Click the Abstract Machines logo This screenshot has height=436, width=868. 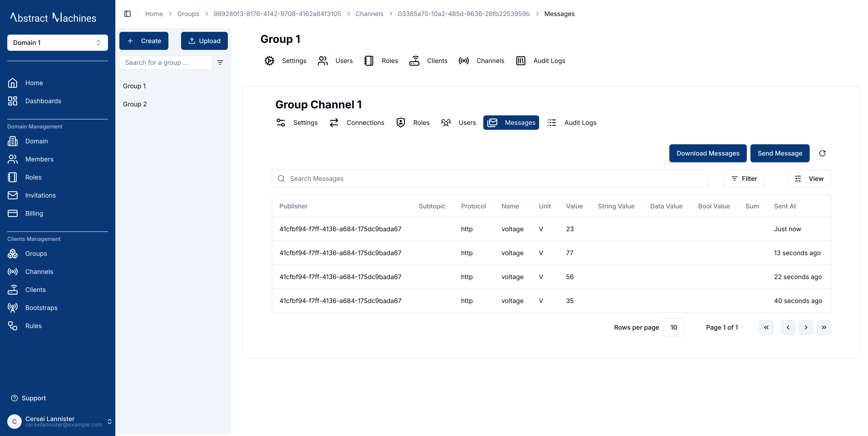pyautogui.click(x=53, y=18)
